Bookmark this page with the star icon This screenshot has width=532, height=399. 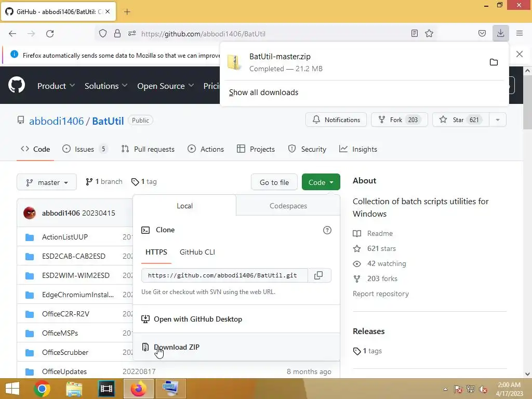[429, 34]
